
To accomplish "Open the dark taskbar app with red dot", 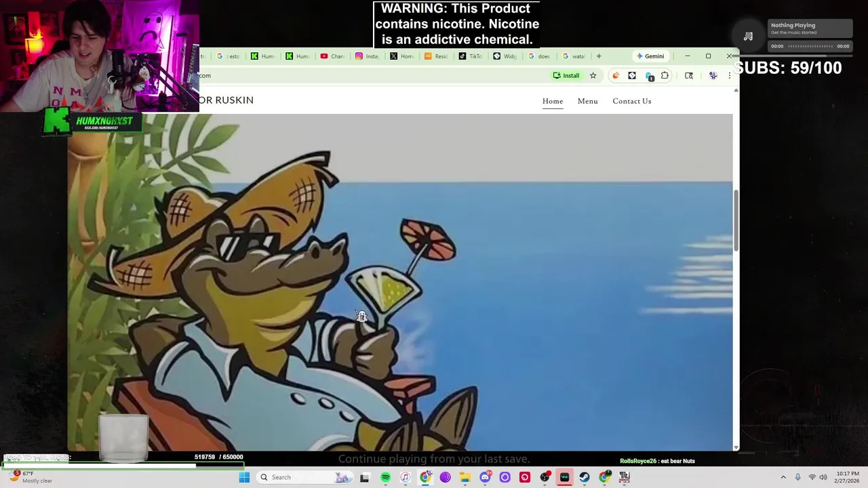I will coord(545,477).
